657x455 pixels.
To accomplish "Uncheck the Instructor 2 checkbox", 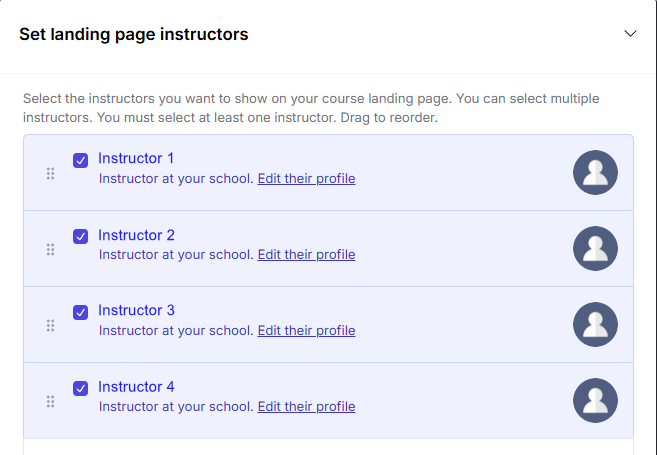I will (x=81, y=236).
